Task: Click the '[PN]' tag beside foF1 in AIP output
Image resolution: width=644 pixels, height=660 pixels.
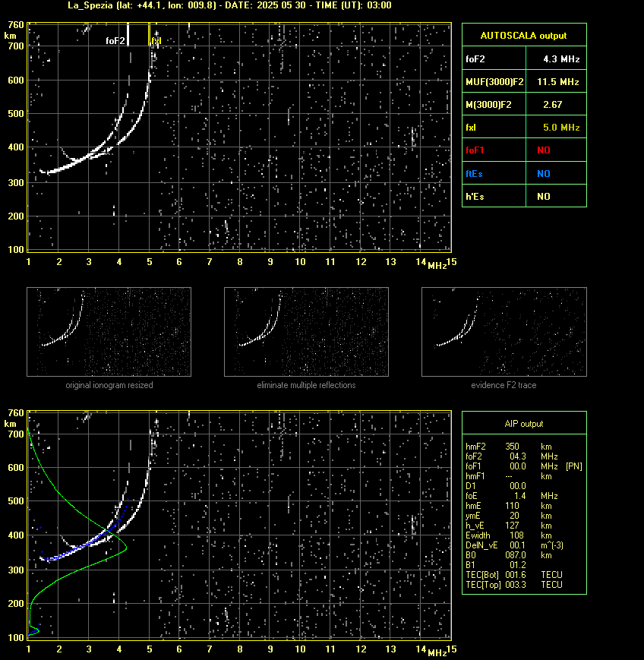Action: pyautogui.click(x=573, y=466)
